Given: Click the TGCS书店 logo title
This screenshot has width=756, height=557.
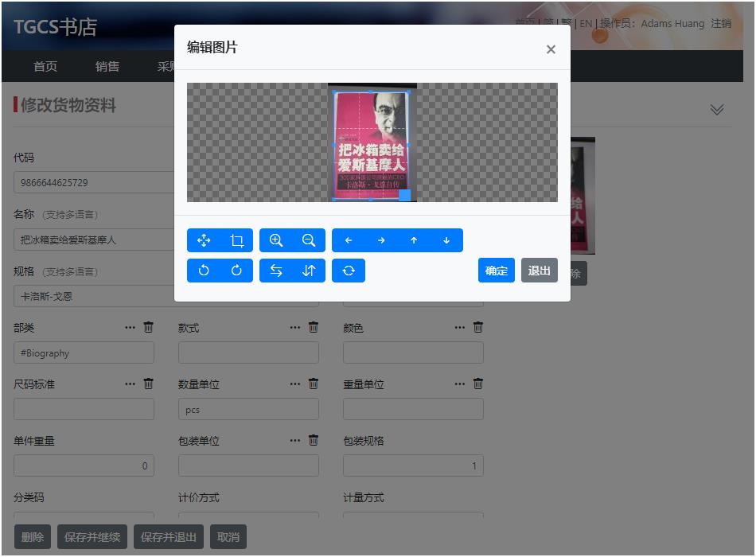Looking at the screenshot, I should pos(55,27).
